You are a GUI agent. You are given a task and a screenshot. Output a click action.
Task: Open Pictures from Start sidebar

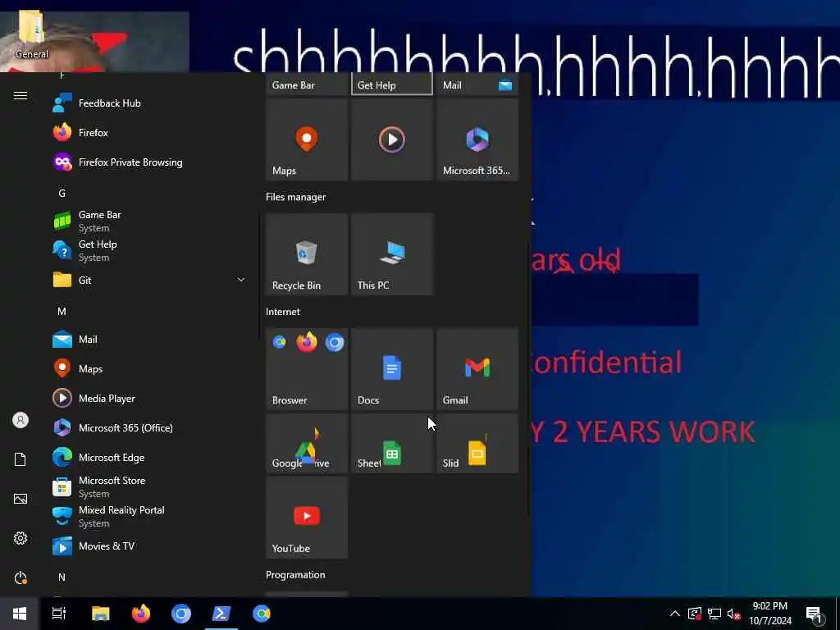click(x=21, y=499)
